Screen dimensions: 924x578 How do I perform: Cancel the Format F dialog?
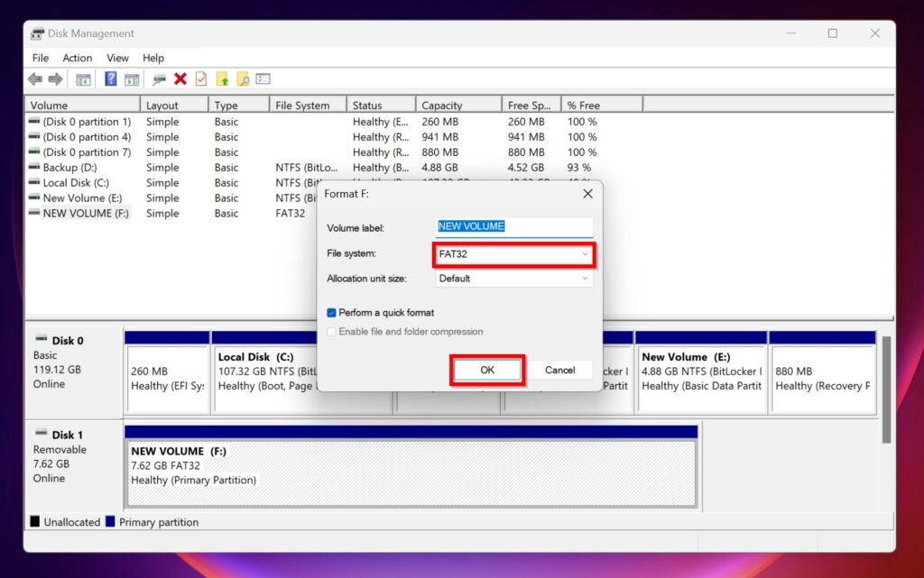pyautogui.click(x=560, y=370)
